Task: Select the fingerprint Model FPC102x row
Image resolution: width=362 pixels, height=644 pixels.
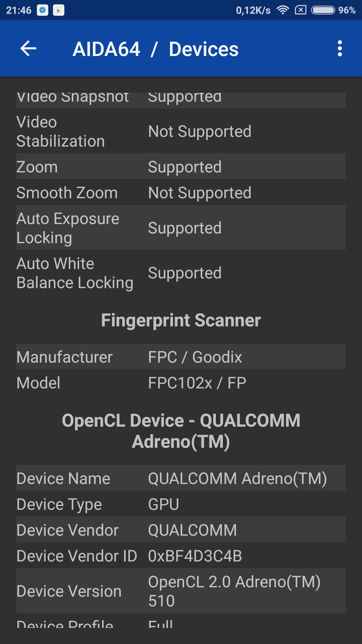Action: pyautogui.click(x=181, y=383)
